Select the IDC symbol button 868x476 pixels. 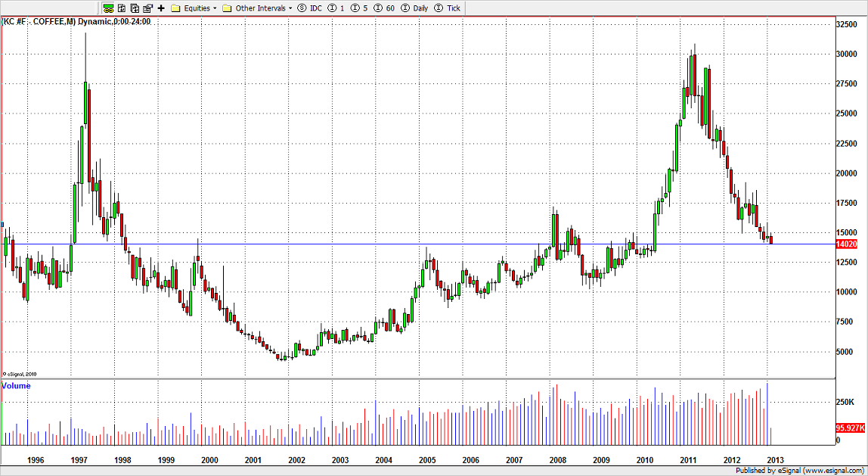[x=310, y=8]
